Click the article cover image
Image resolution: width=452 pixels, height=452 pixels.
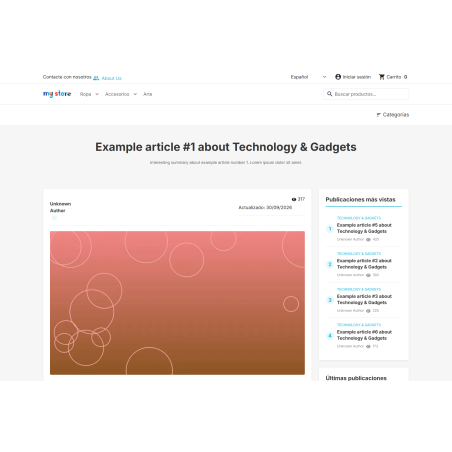(177, 303)
